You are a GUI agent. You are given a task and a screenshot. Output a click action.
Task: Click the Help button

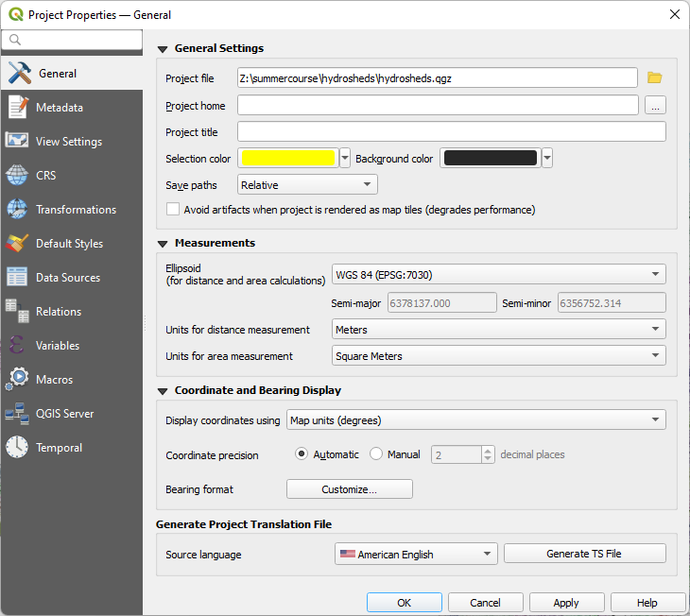tap(647, 603)
